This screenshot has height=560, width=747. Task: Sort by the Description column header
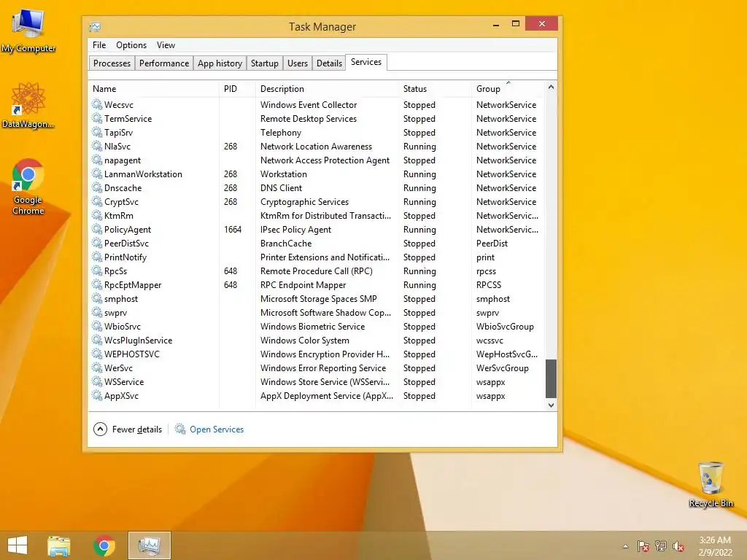[x=328, y=88]
